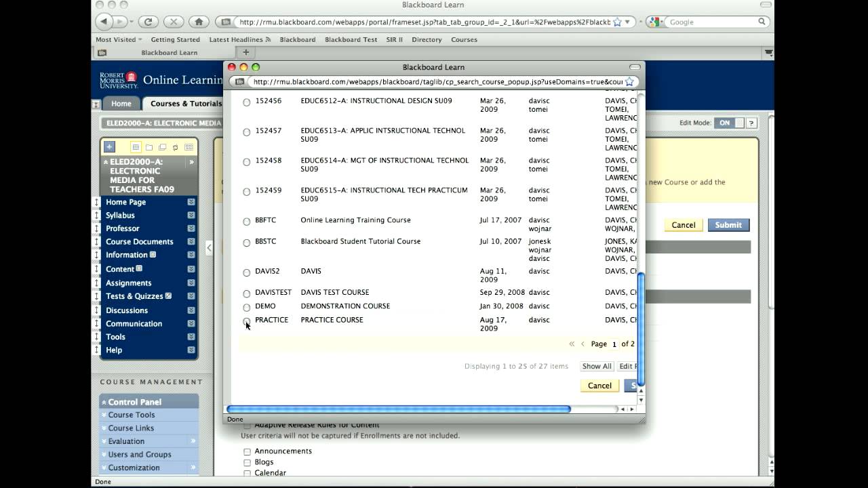Go back with the browser Back arrow
Screen dimensions: 868x488
click(104, 22)
